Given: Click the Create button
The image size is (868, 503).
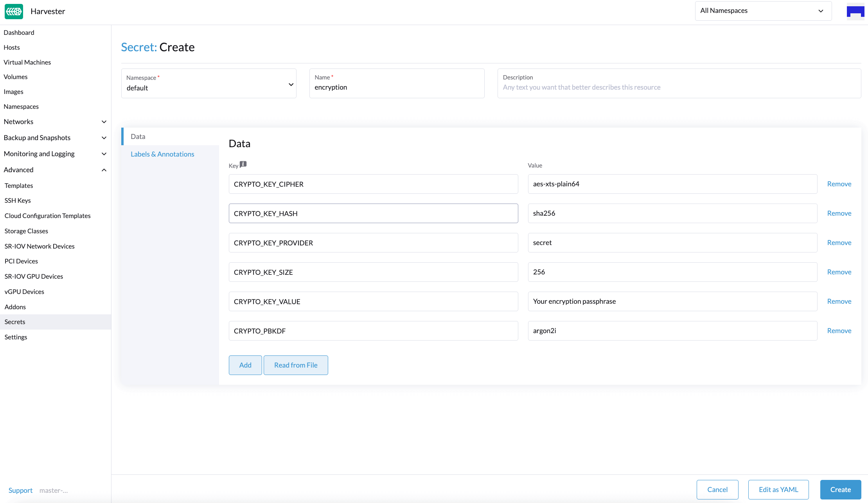Looking at the screenshot, I should tap(840, 489).
